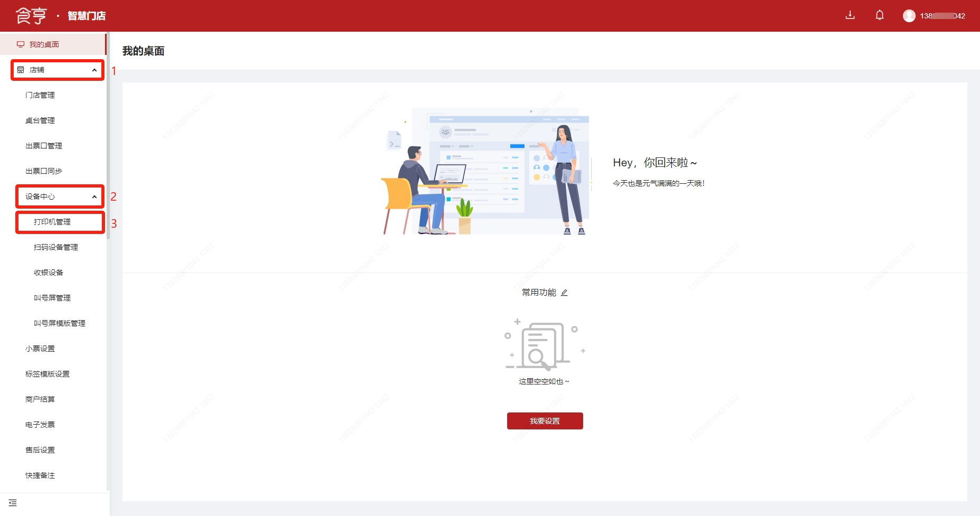Click the user avatar icon
The width and height of the screenshot is (980, 516).
909,16
